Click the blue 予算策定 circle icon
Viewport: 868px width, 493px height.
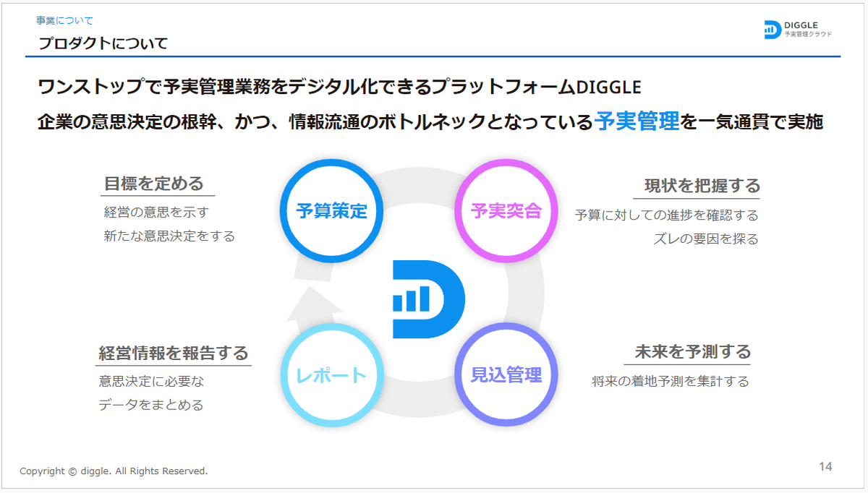[331, 211]
